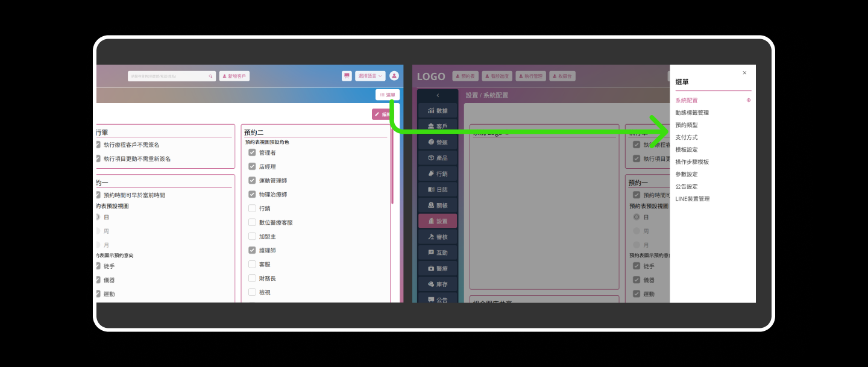Check the 加盟主 role checkbox
868x367 pixels.
click(252, 236)
